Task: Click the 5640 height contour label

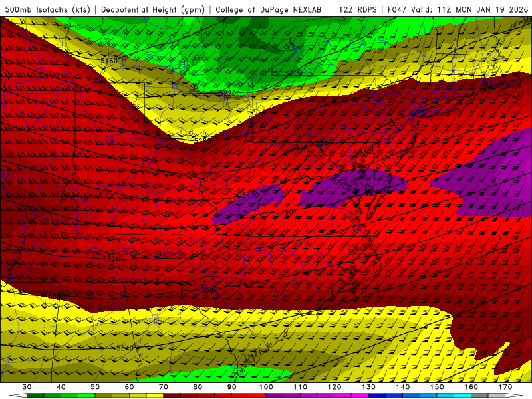Action: tap(125, 348)
